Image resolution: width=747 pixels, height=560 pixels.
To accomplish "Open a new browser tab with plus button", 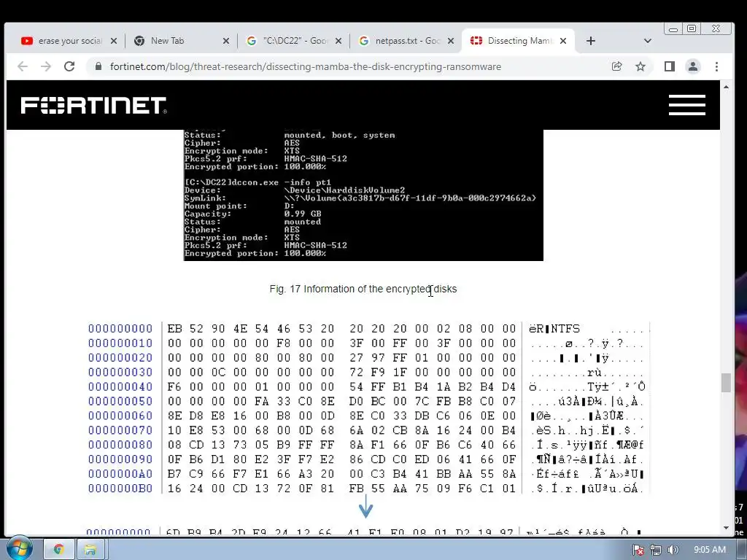I will pos(591,41).
